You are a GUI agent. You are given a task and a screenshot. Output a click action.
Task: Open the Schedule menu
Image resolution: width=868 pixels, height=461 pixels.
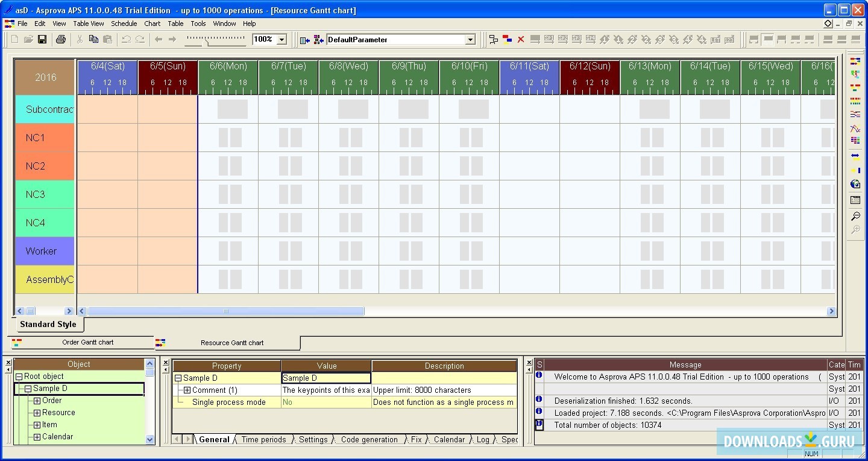click(x=124, y=24)
